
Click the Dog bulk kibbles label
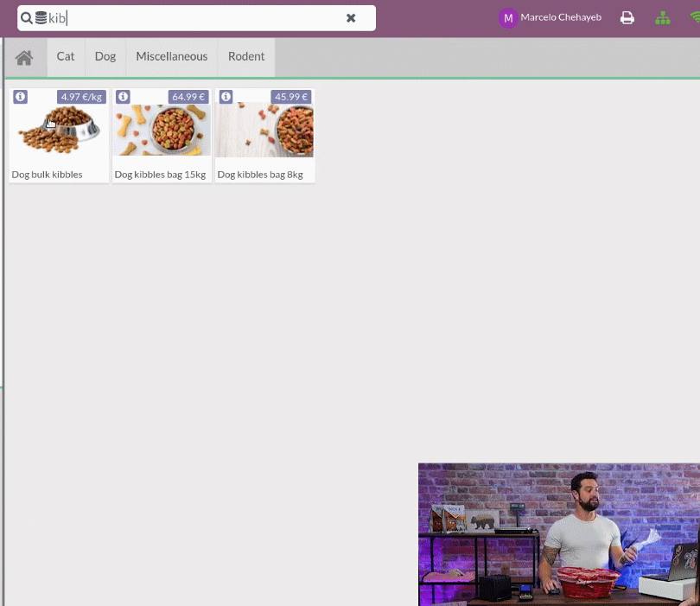point(47,175)
